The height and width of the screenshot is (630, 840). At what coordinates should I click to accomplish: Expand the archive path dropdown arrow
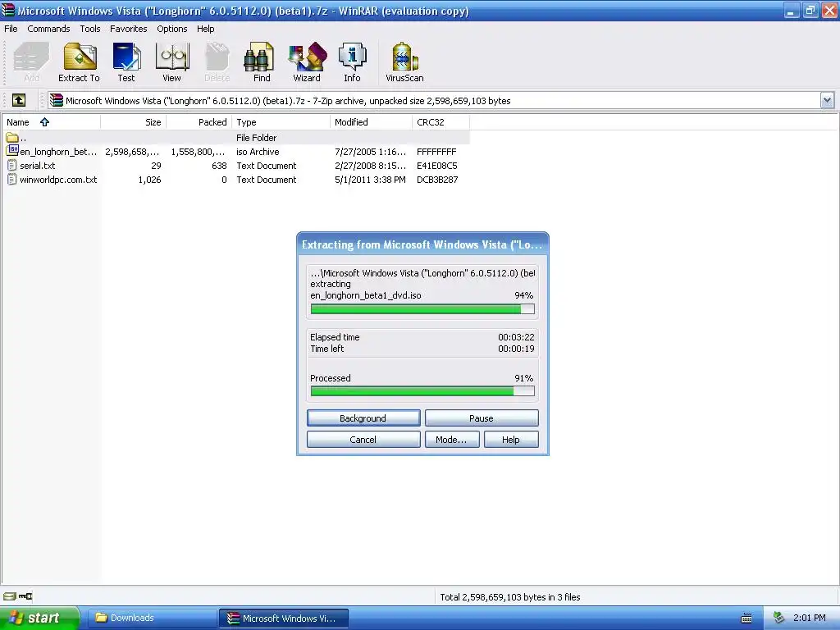click(827, 100)
